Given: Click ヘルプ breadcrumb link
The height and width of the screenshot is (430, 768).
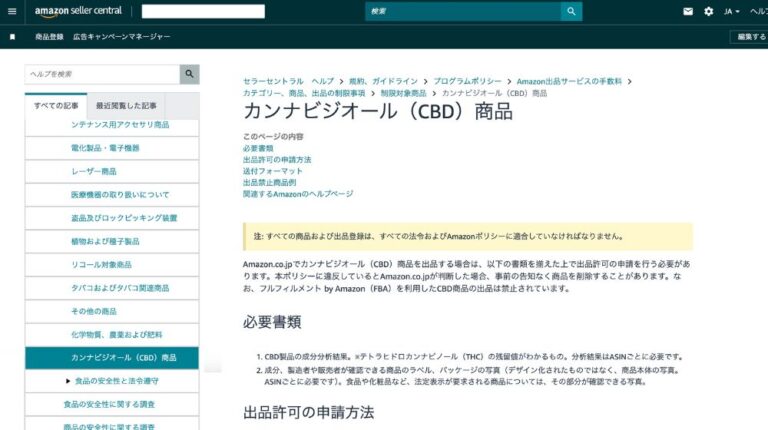Looking at the screenshot, I should [x=323, y=81].
